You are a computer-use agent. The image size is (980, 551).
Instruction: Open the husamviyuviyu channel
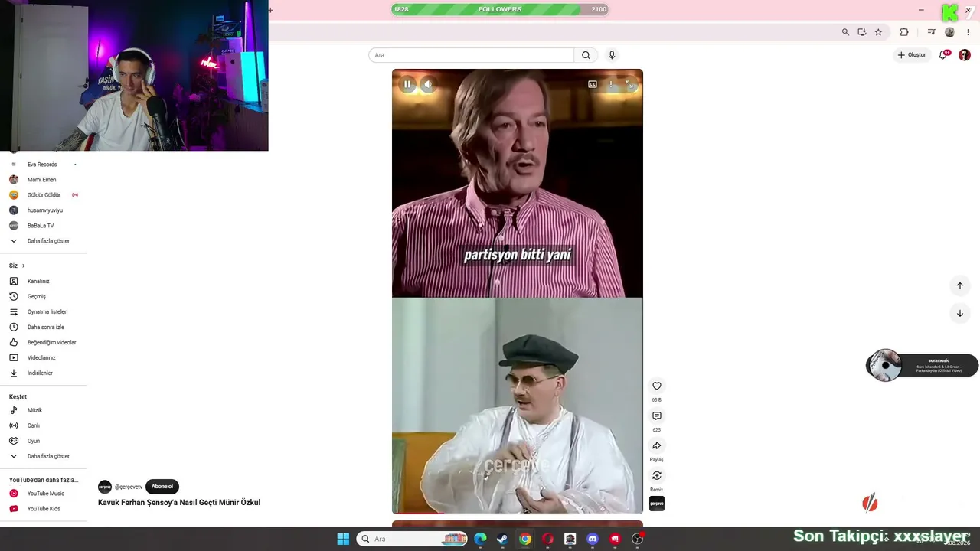pyautogui.click(x=44, y=210)
